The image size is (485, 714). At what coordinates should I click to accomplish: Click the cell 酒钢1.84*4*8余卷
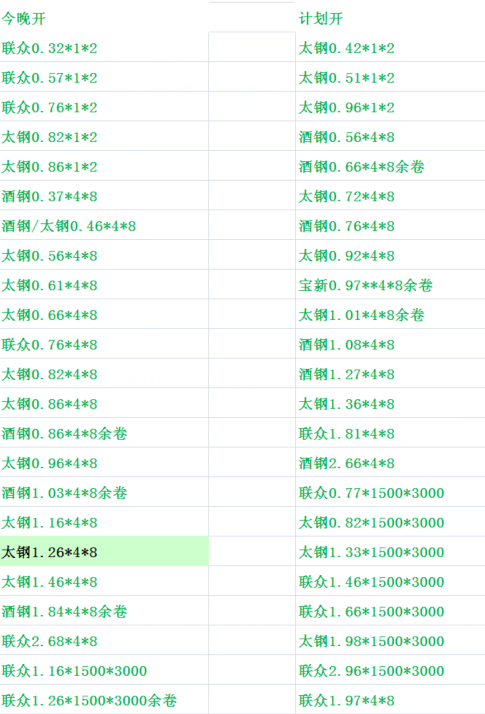104,611
